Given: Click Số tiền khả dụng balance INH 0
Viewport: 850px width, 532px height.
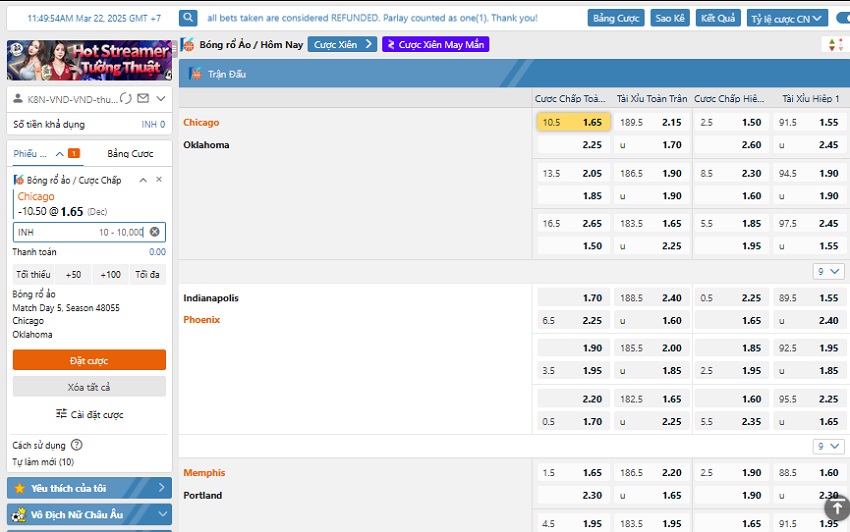Looking at the screenshot, I should pyautogui.click(x=89, y=124).
